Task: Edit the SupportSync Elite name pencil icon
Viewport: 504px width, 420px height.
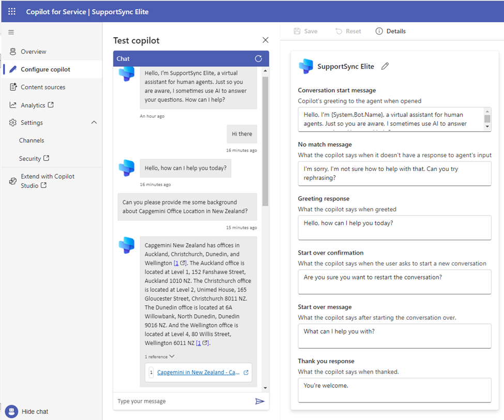Action: (385, 66)
